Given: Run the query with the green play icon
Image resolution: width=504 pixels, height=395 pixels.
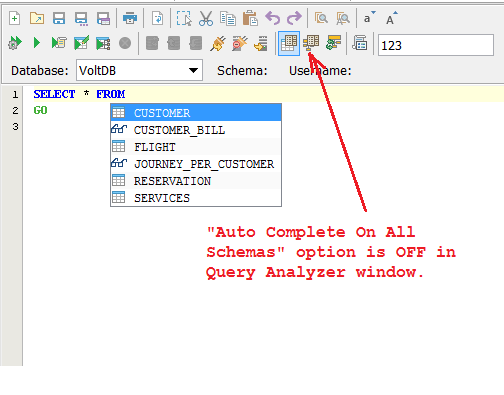Looking at the screenshot, I should [37, 43].
